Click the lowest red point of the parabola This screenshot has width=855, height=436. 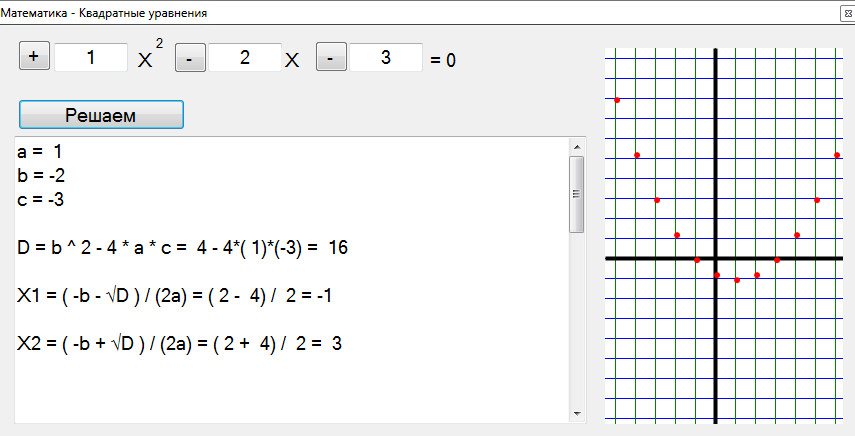(x=737, y=280)
